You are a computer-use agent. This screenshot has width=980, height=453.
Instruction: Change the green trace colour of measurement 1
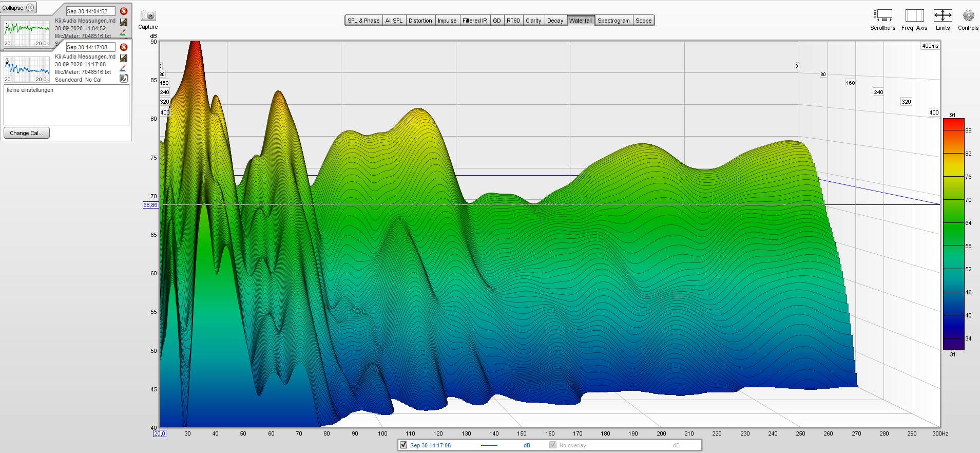pyautogui.click(x=123, y=31)
